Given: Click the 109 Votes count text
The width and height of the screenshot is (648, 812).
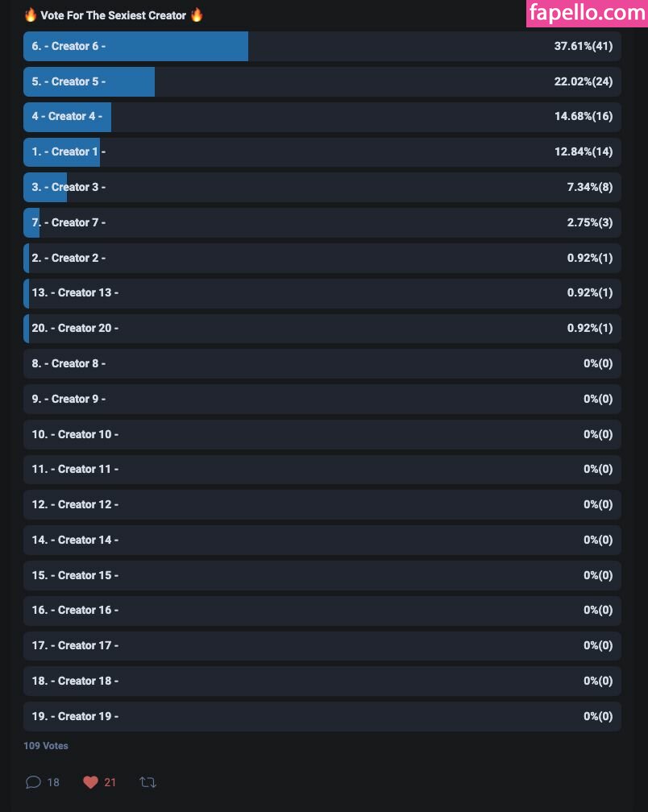Looking at the screenshot, I should 46,746.
